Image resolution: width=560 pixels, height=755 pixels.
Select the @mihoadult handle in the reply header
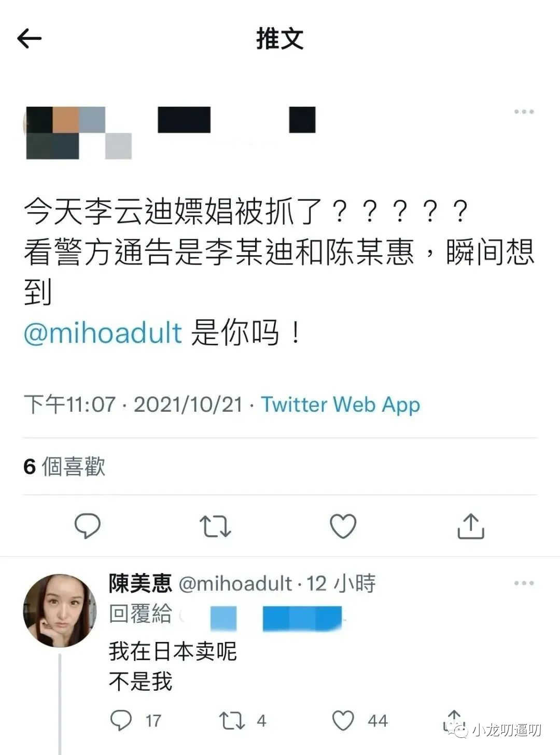pos(235,583)
